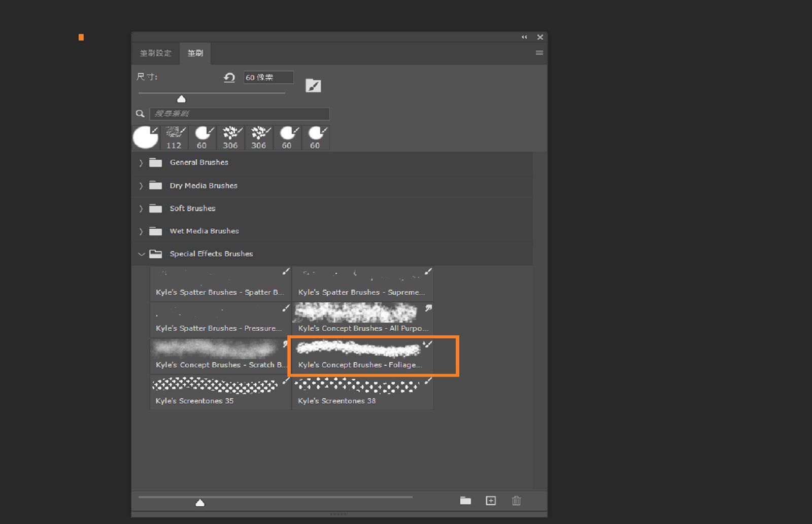Viewport: 812px width, 524px height.
Task: Expand the Soft Brushes folder arrow
Action: pyautogui.click(x=141, y=208)
